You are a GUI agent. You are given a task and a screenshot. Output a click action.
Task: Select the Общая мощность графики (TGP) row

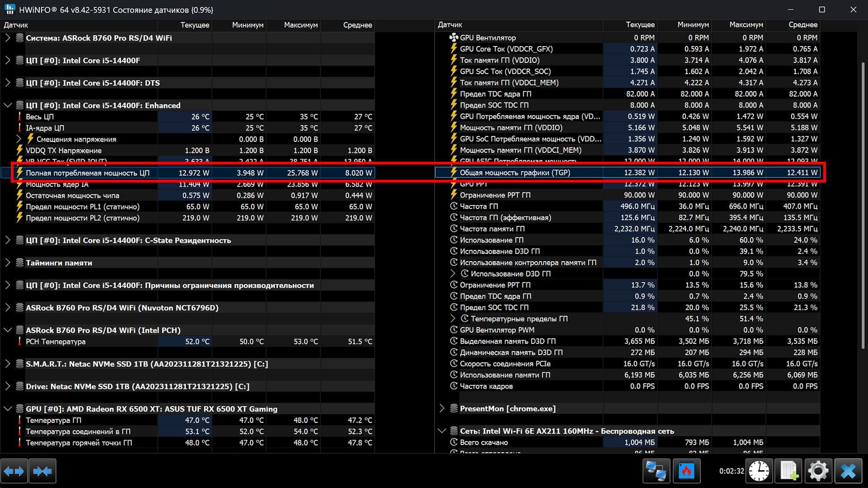tap(627, 173)
